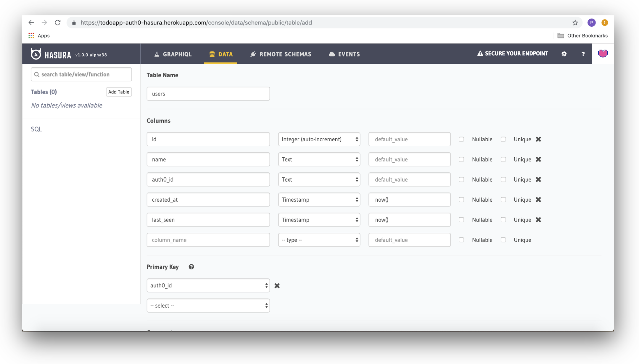Click search table/view/function field
This screenshot has width=639, height=364.
[81, 74]
